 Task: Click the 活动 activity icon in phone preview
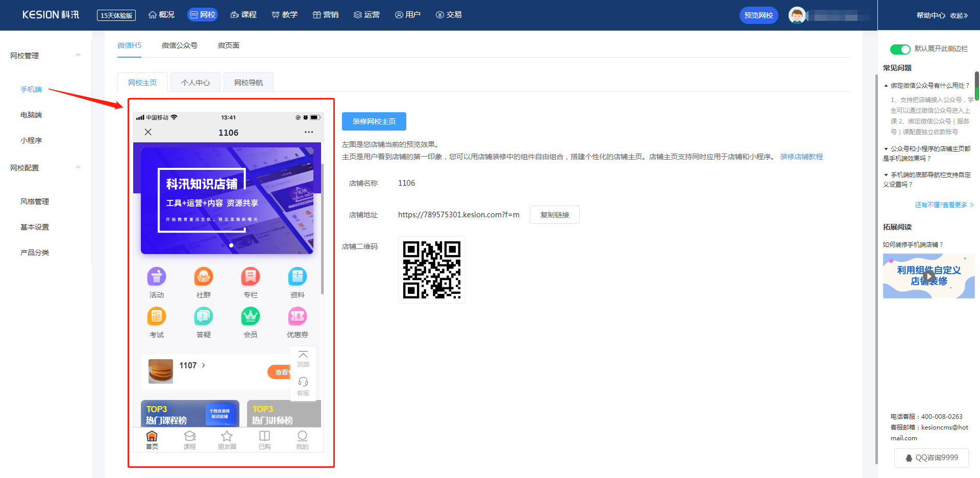click(x=157, y=277)
